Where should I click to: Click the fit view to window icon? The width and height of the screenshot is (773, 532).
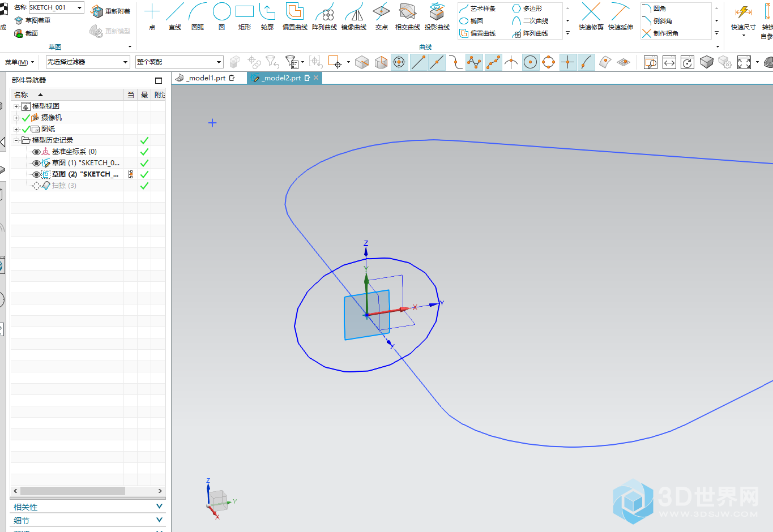744,62
